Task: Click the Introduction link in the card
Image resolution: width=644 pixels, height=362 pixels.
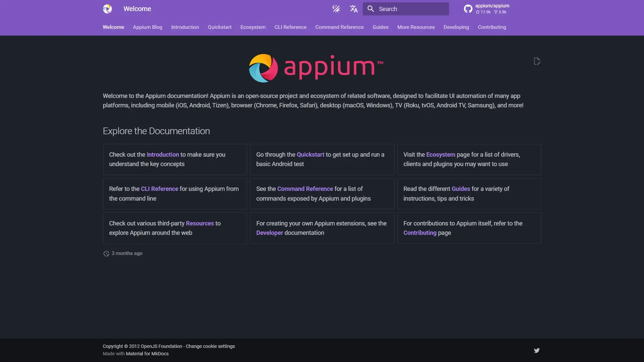Action: (163, 155)
